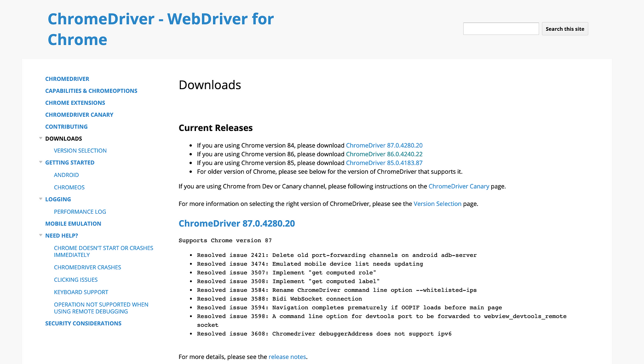This screenshot has width=644, height=364.
Task: Collapse the Need Help? section arrow
Action: [40, 235]
